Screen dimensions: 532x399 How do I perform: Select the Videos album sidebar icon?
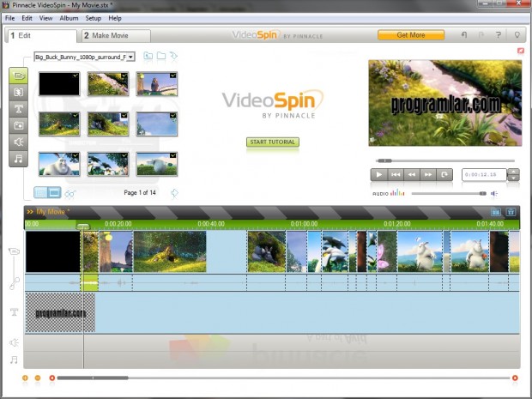point(18,76)
